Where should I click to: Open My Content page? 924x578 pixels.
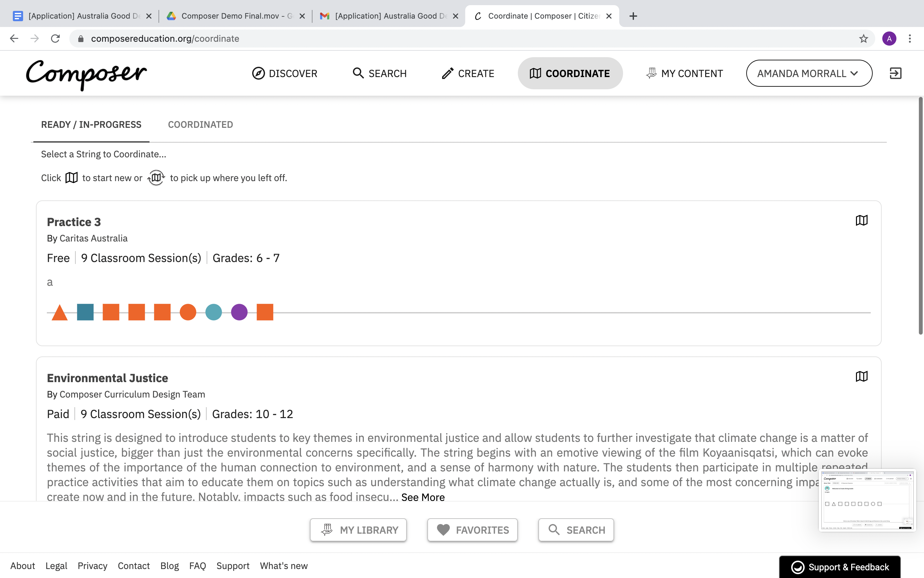click(x=684, y=74)
